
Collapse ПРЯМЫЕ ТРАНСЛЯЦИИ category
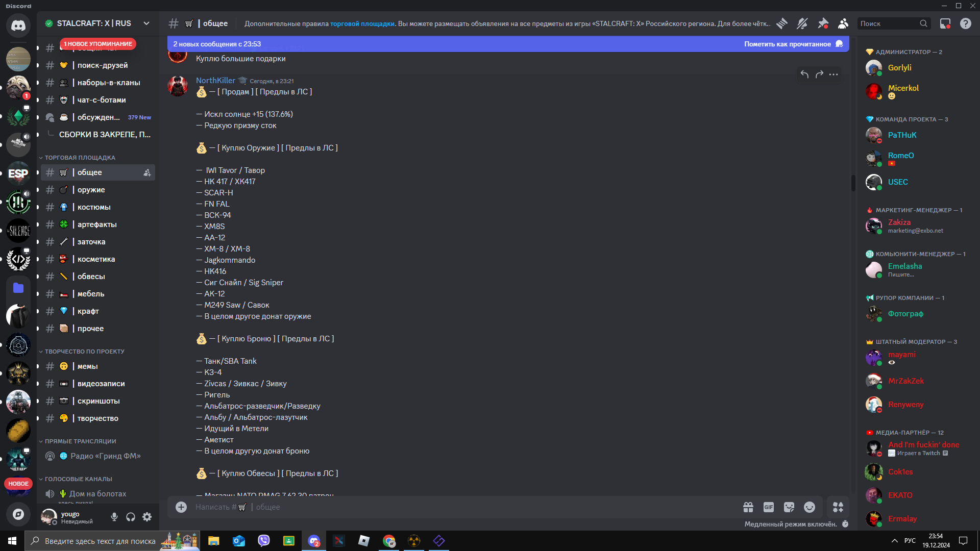point(80,441)
